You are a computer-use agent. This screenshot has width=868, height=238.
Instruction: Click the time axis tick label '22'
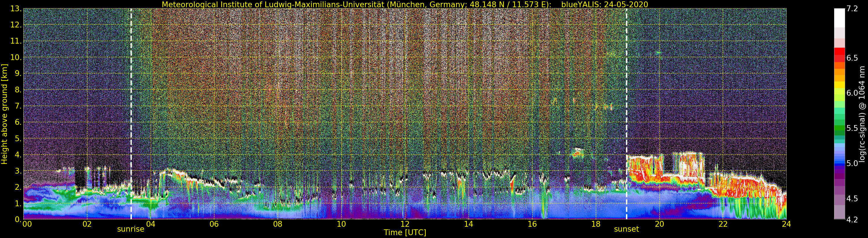[723, 224]
